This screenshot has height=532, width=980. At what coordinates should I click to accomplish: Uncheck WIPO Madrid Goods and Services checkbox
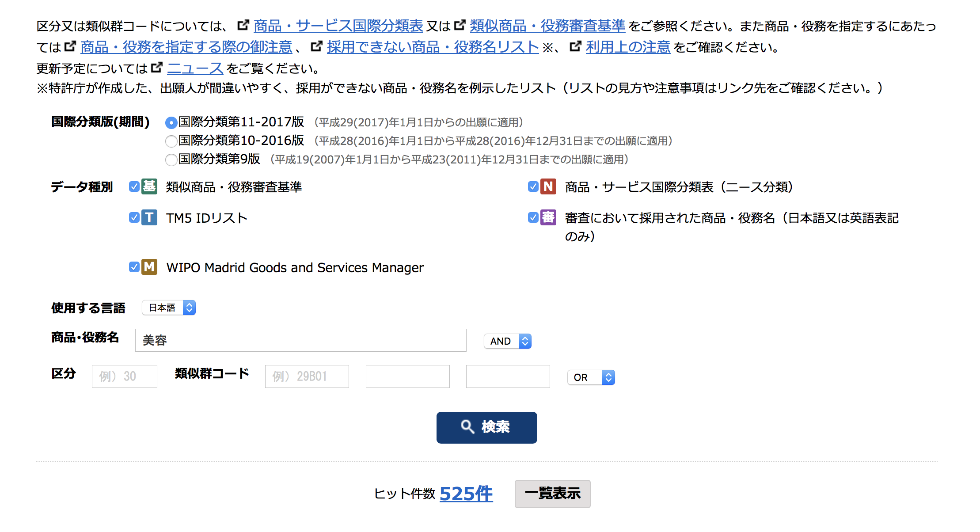(134, 267)
